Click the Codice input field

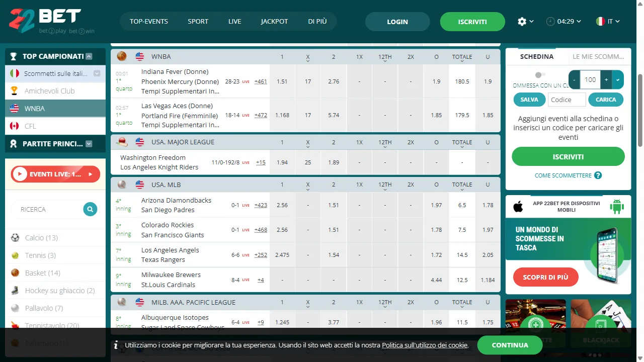[x=567, y=100]
